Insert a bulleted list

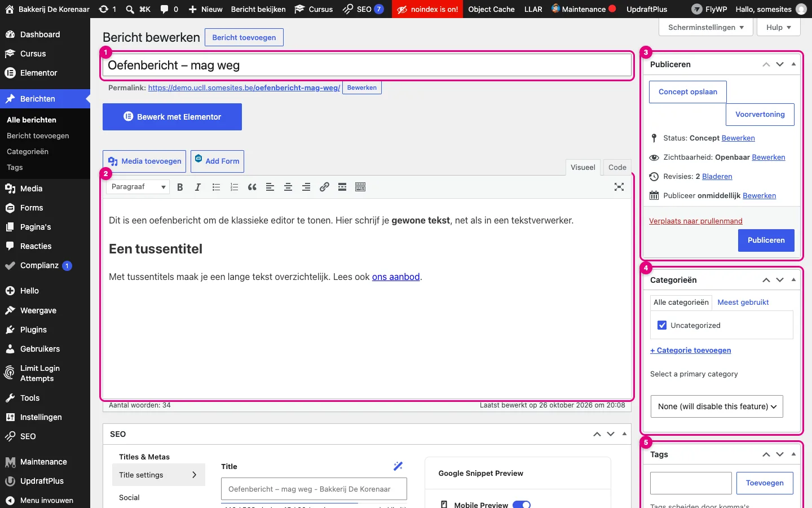point(216,187)
